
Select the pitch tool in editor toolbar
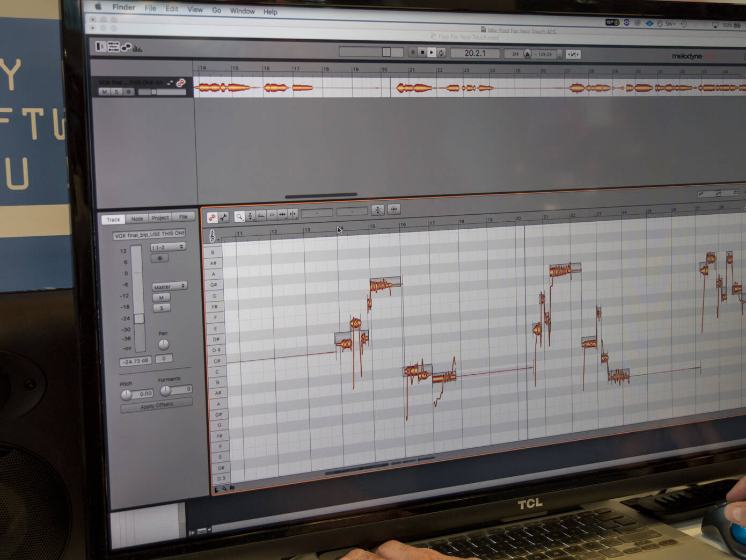(x=250, y=216)
